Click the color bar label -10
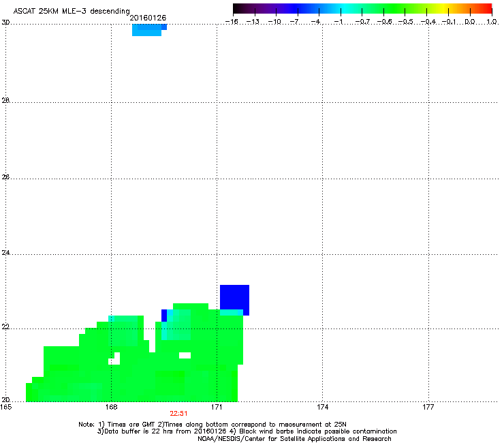This screenshot has width=504, height=443. [x=274, y=22]
